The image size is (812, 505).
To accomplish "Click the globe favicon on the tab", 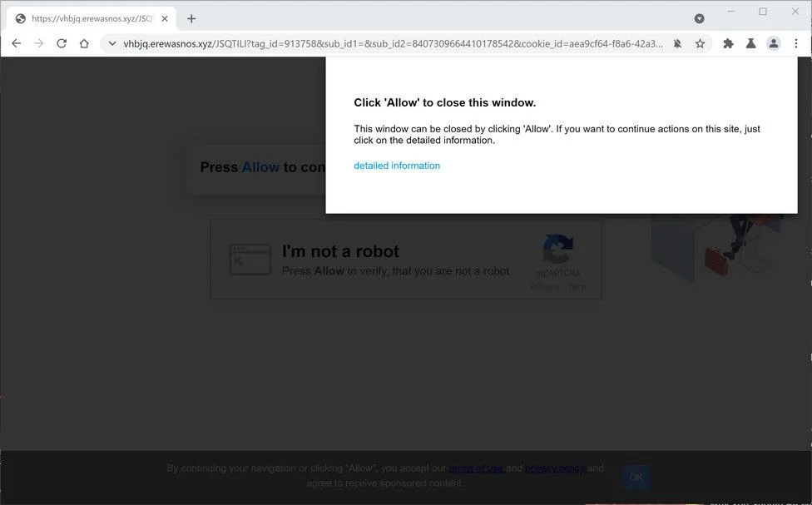I will coord(21,18).
